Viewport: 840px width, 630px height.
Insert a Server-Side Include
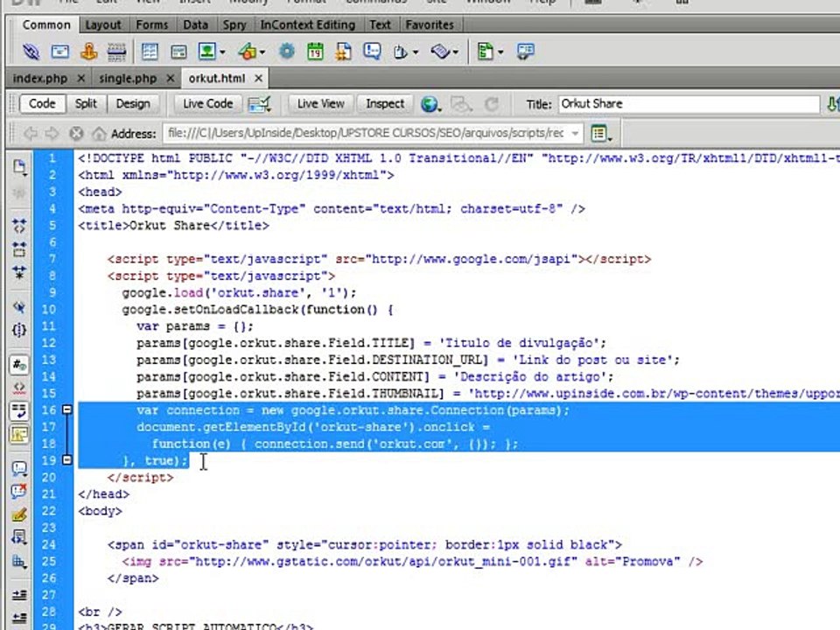pos(343,52)
